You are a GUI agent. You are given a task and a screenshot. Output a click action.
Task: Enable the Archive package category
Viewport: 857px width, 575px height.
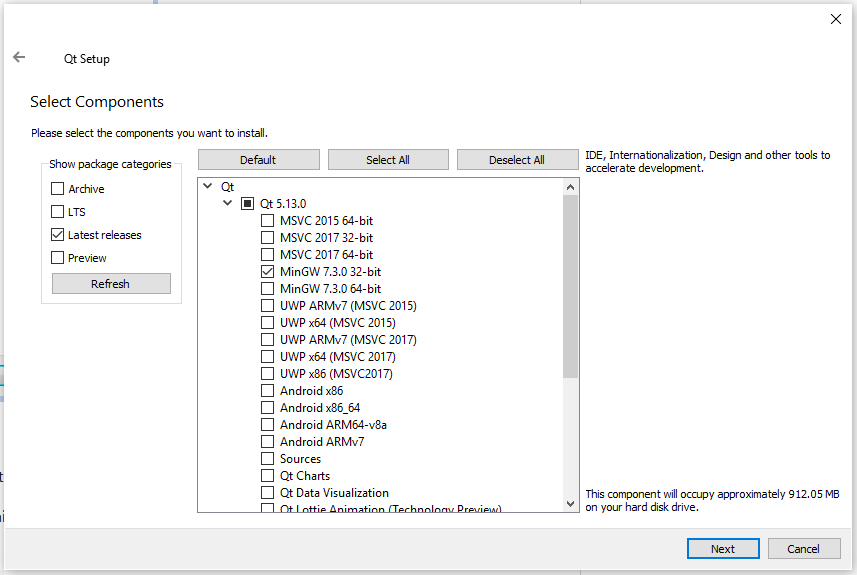[x=57, y=189]
